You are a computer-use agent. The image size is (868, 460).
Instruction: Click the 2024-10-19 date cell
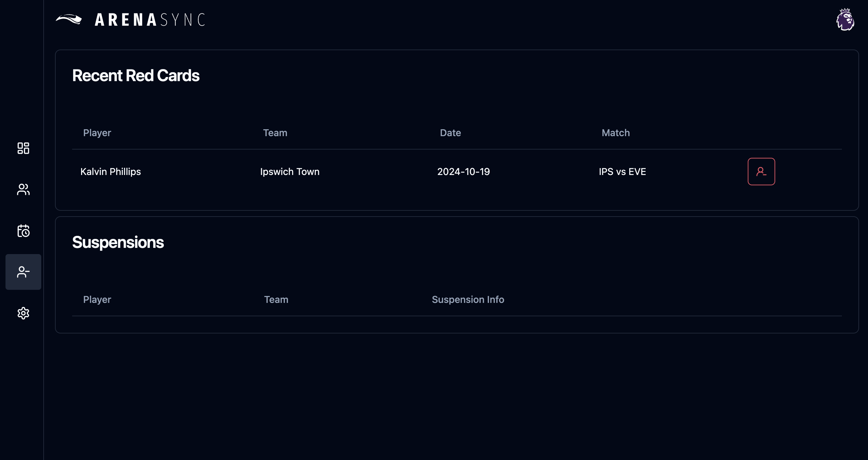click(463, 172)
